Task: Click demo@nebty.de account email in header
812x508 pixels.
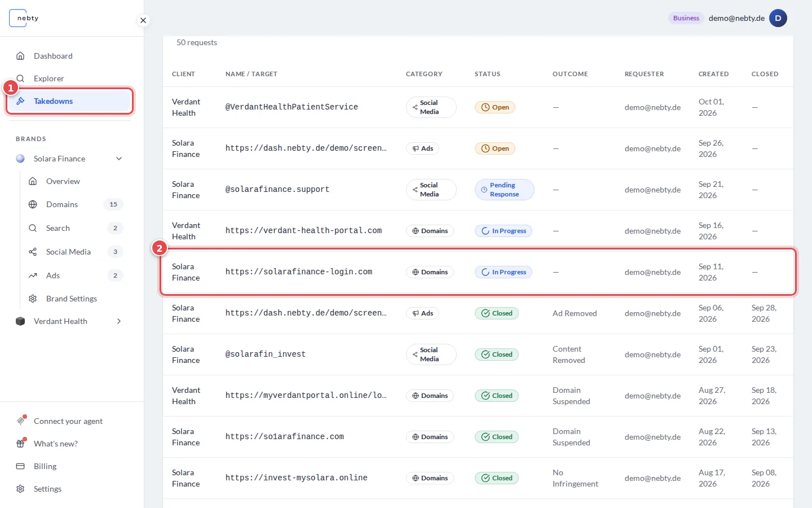Action: click(x=736, y=18)
